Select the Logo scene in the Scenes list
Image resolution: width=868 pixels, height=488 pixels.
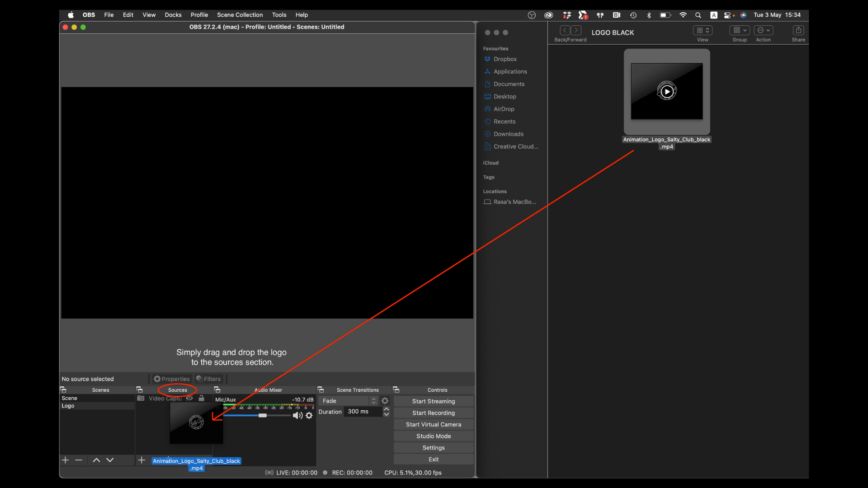point(98,406)
